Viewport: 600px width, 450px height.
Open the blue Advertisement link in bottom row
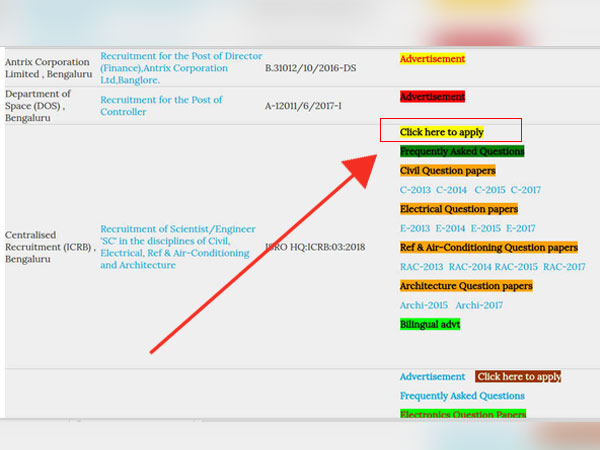(x=432, y=377)
